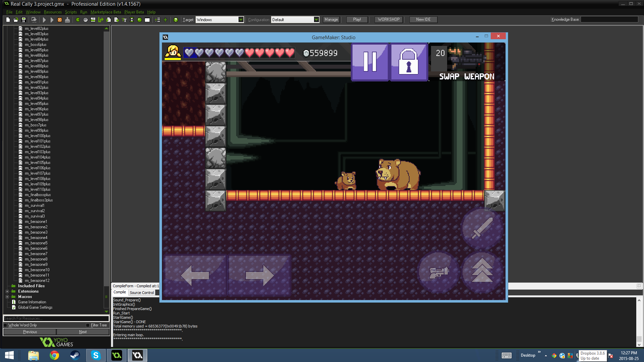Expand the Extensions folder in the resource tree
Image resolution: width=644 pixels, height=362 pixels.
pos(7,291)
